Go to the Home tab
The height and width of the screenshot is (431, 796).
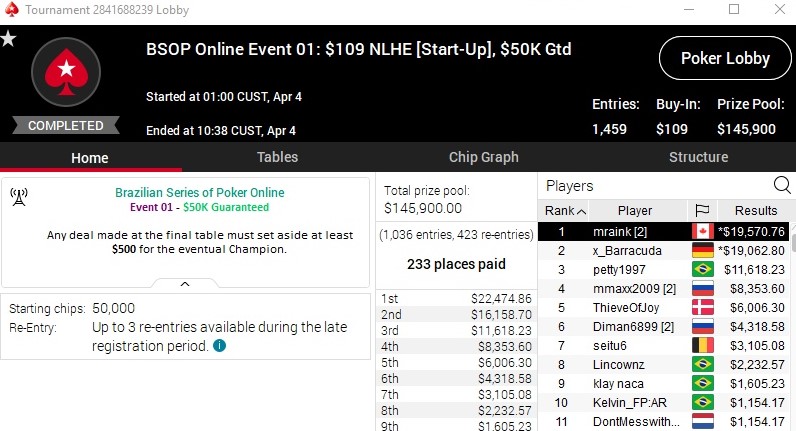(x=90, y=157)
